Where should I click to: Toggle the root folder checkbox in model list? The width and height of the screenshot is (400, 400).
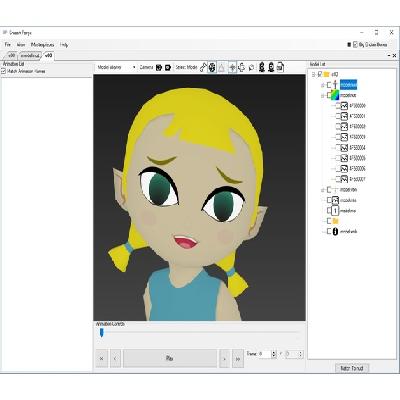click(320, 74)
